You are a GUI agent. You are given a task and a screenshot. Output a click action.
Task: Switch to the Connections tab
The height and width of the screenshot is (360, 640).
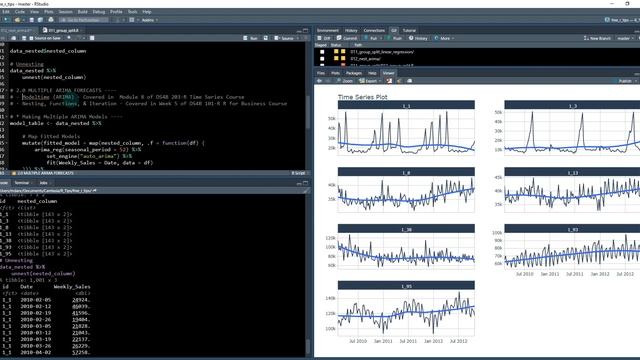click(374, 30)
